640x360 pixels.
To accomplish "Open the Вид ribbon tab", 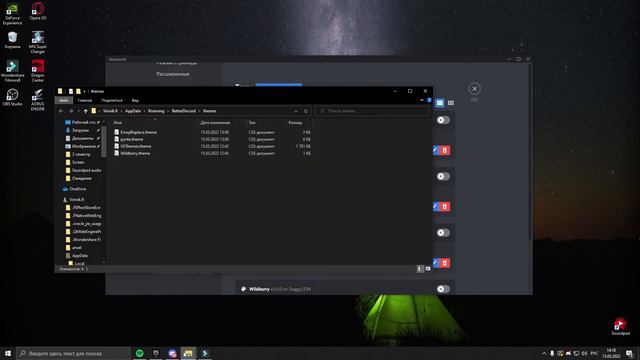I will coord(135,100).
